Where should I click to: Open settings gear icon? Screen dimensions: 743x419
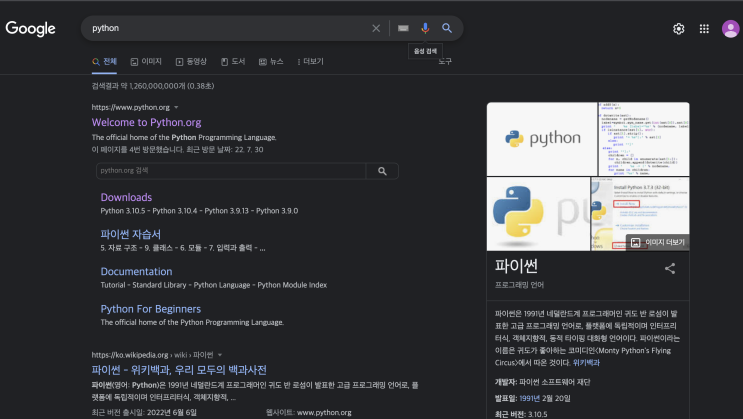[679, 29]
